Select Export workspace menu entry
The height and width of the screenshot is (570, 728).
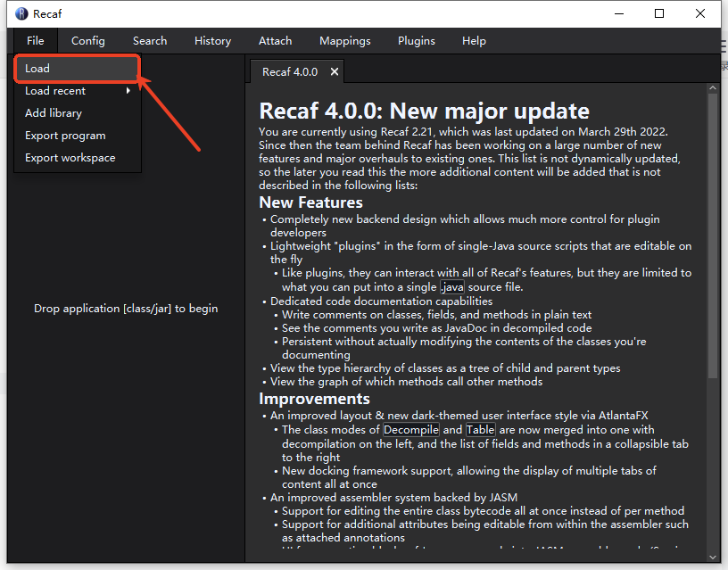click(77, 157)
